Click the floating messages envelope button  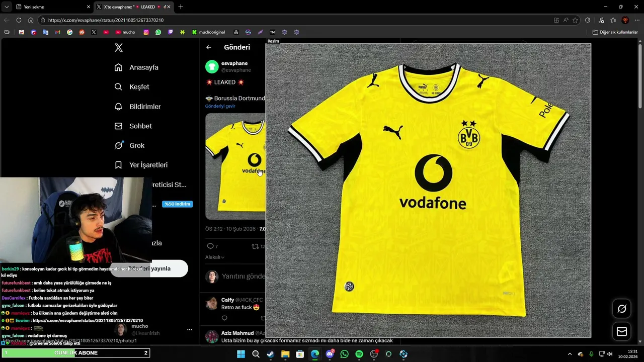tap(622, 332)
